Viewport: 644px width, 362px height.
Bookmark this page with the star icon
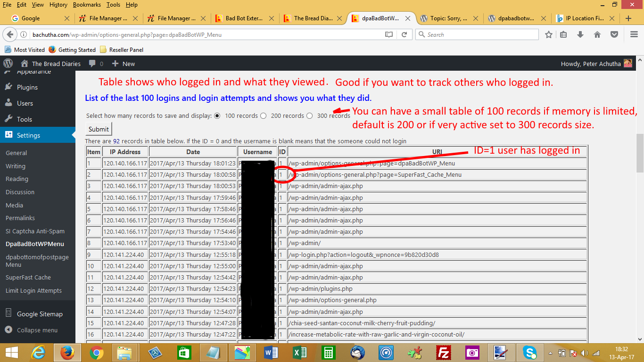[x=548, y=34]
